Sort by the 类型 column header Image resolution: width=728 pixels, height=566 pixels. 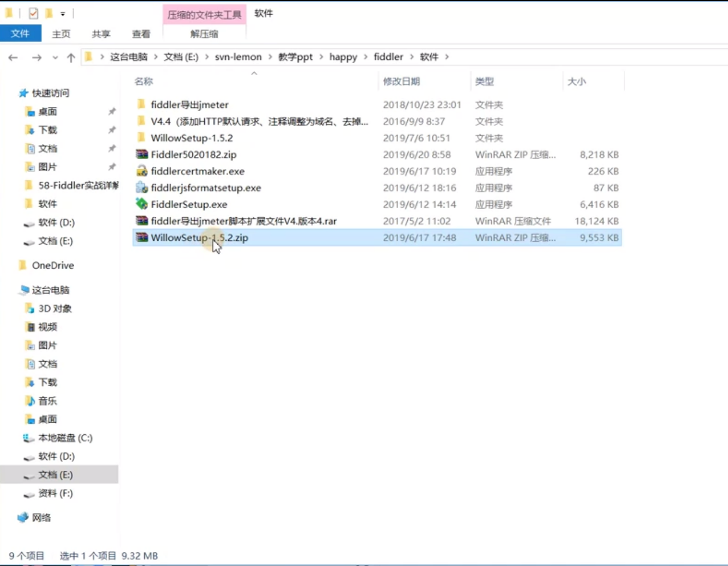click(x=484, y=81)
